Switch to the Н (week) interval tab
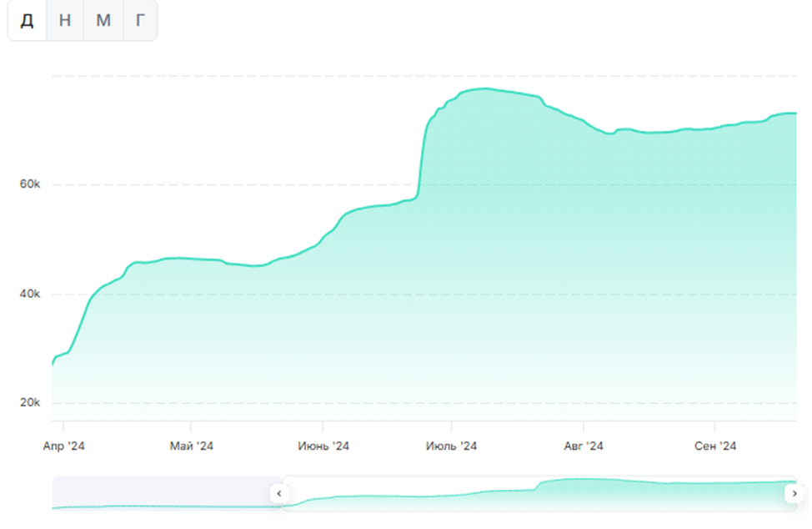 pyautogui.click(x=65, y=21)
